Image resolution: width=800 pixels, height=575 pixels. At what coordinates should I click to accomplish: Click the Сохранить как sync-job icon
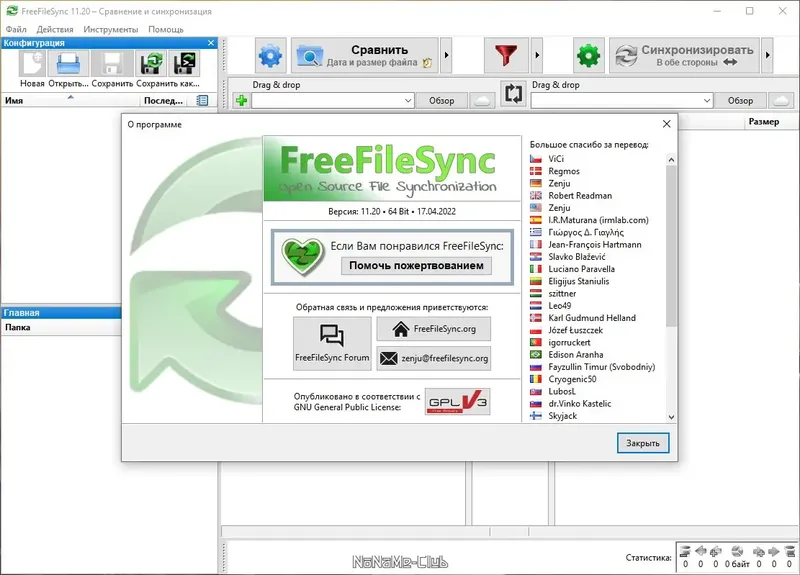151,64
